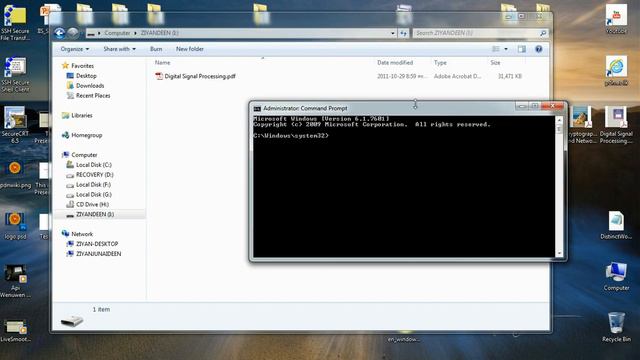Select Digital Signal Processing.pdf file
Screen dimensions: 640x360
[x=196, y=76]
